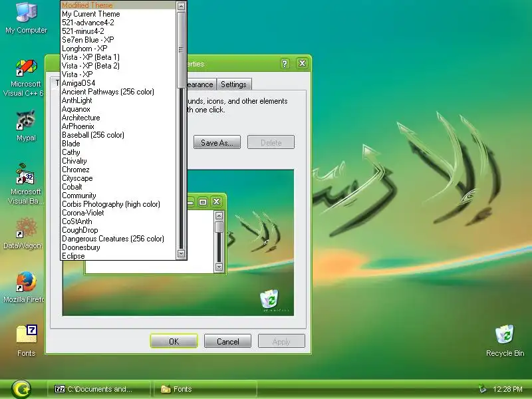Open the Recycle Bin on desktop
The height and width of the screenshot is (399, 532).
(x=505, y=341)
